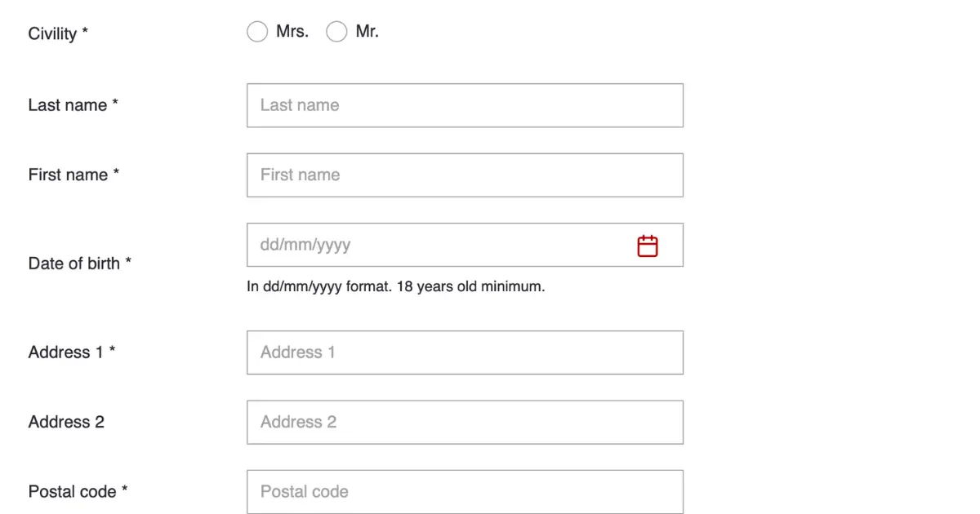The width and height of the screenshot is (980, 514).
Task: Click the asterisk beside Postal code label
Action: 125,490
